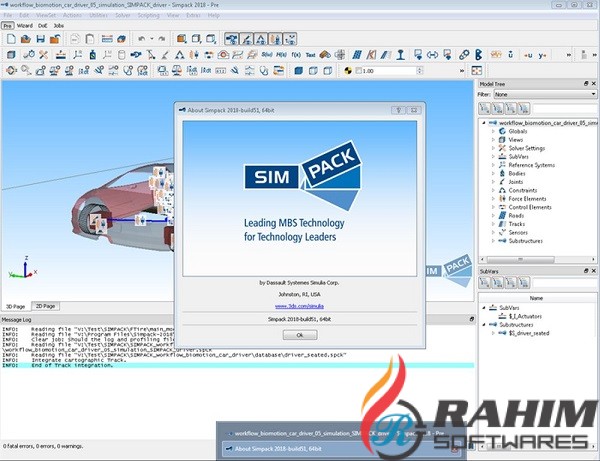
Task: Click the SubVars panel search field
Action: [565, 283]
